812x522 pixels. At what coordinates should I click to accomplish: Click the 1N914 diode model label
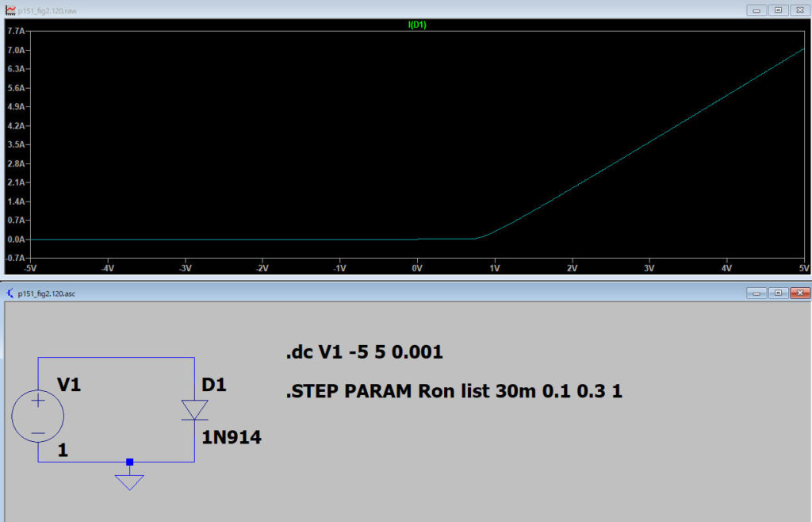232,436
